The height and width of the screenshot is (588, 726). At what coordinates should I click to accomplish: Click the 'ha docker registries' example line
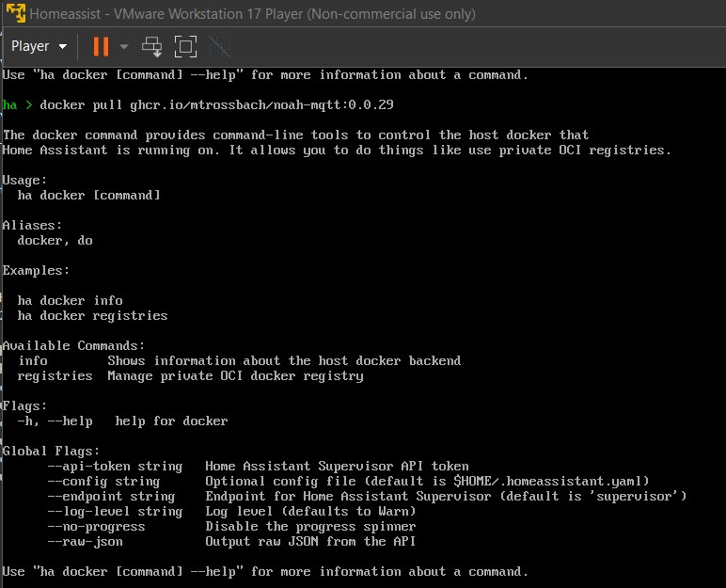click(92, 316)
